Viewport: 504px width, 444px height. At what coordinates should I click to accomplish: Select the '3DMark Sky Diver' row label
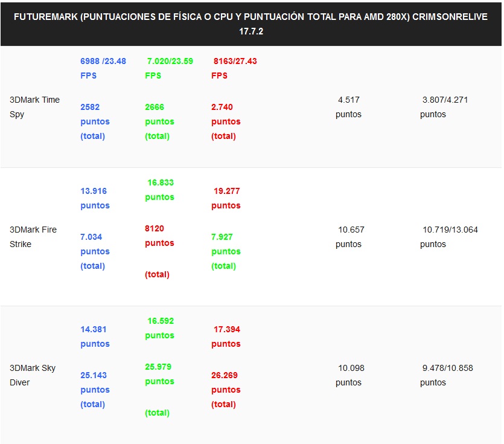[33, 375]
